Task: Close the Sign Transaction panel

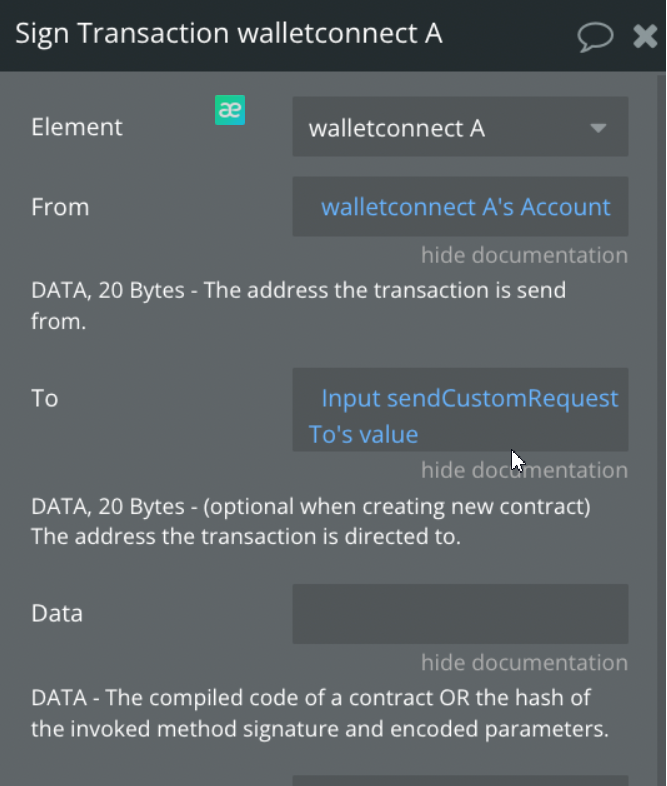Action: point(645,36)
